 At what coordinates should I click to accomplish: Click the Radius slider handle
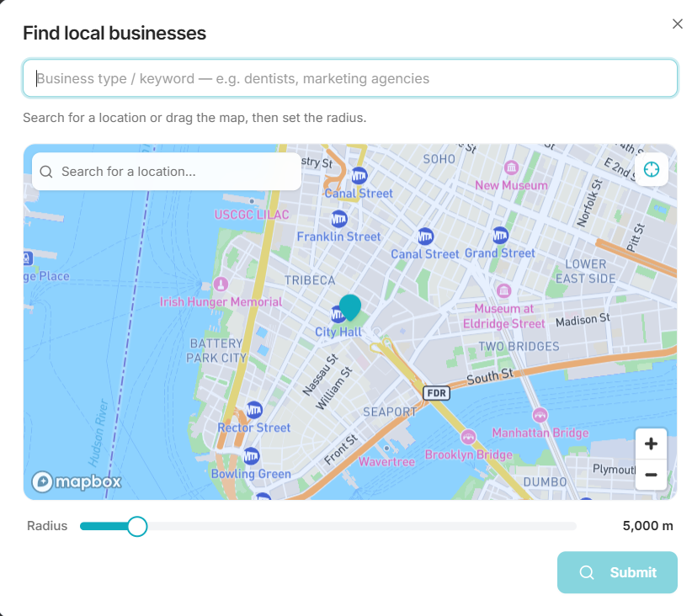point(137,526)
